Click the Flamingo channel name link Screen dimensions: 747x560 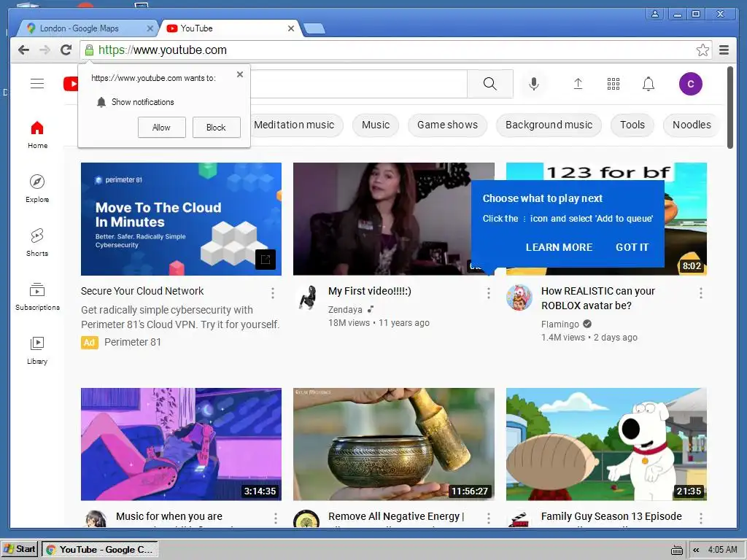[x=560, y=324]
